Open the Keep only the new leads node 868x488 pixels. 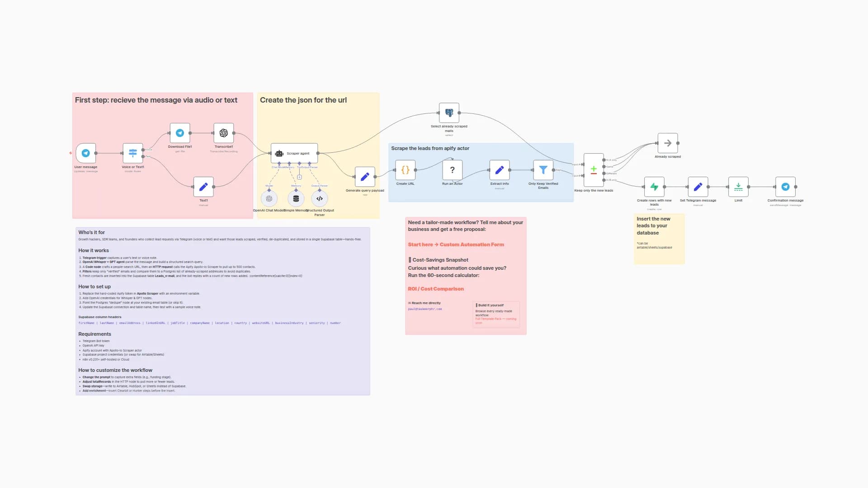pos(594,170)
